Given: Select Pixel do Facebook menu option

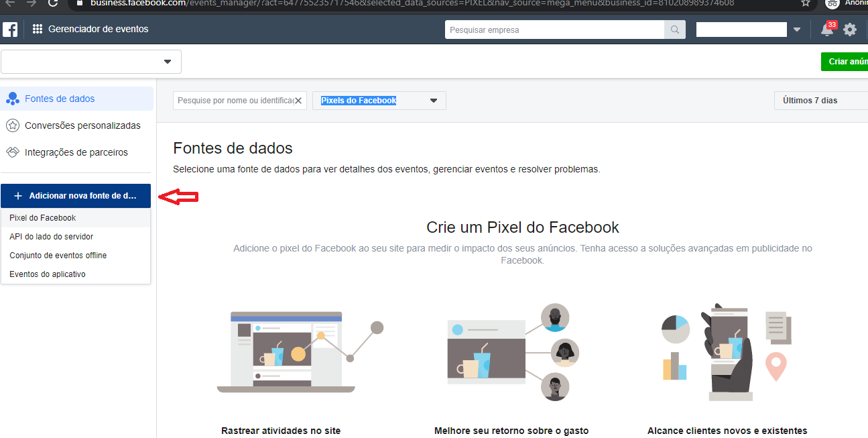Looking at the screenshot, I should click(x=76, y=218).
